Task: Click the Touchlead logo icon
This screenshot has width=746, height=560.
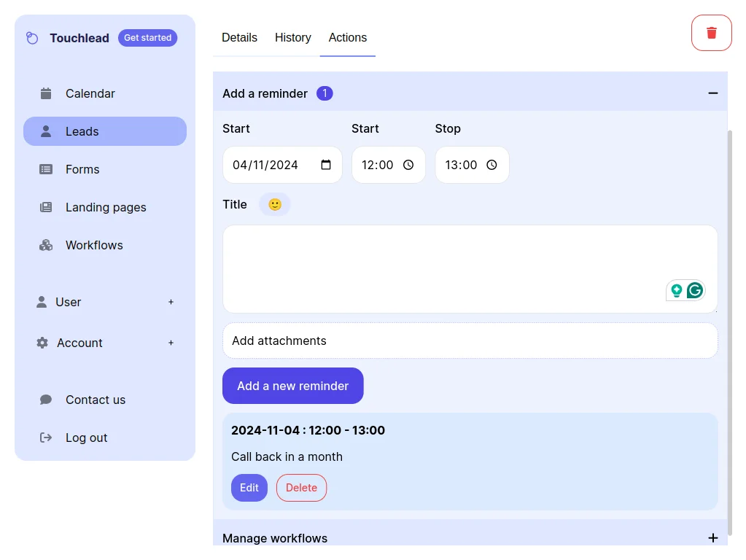Action: (32, 37)
